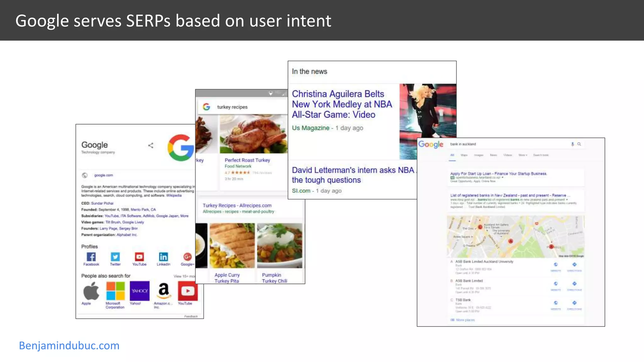Expand the arrow next to the heartland ad URL
Viewport: 644px width, 362px height.
(x=502, y=178)
